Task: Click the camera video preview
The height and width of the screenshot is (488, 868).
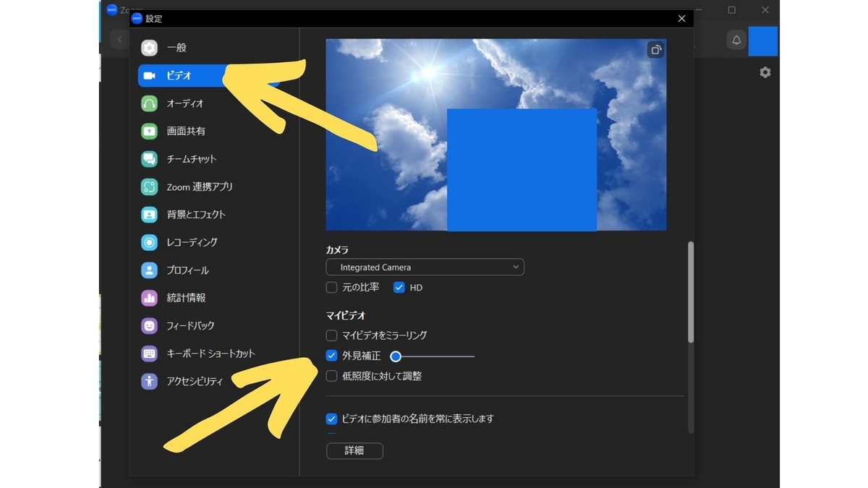Action: pyautogui.click(x=496, y=135)
